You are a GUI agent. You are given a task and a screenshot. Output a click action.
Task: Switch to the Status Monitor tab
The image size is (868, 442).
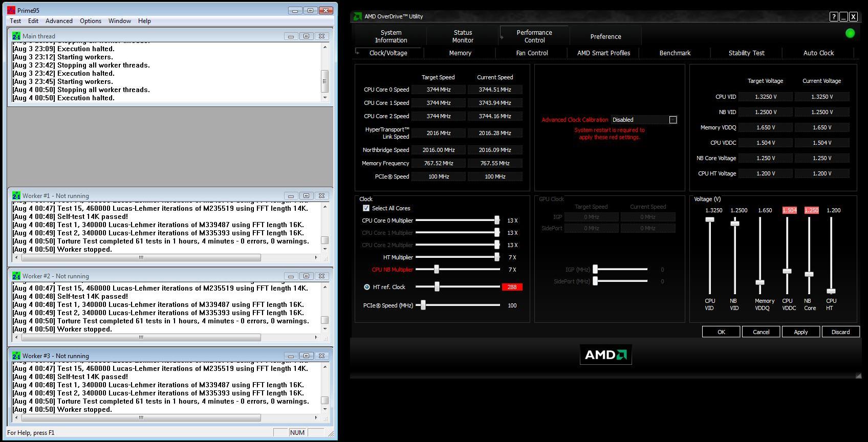click(x=463, y=36)
